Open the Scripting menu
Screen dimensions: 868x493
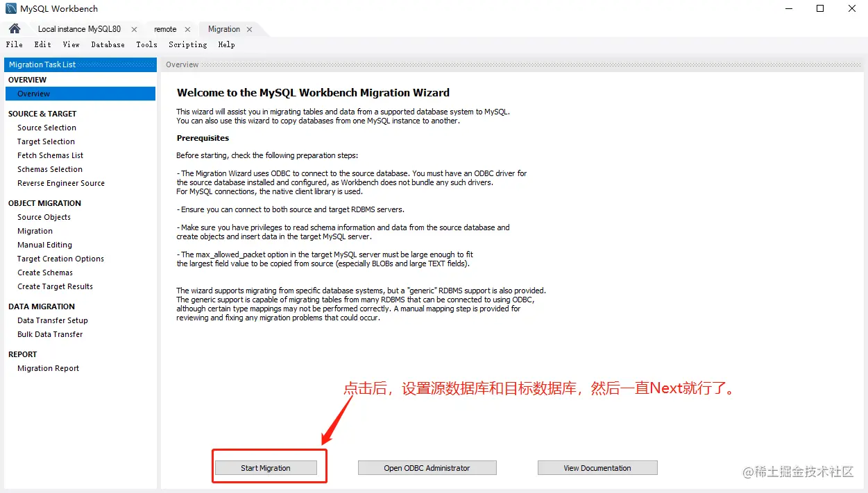tap(187, 44)
